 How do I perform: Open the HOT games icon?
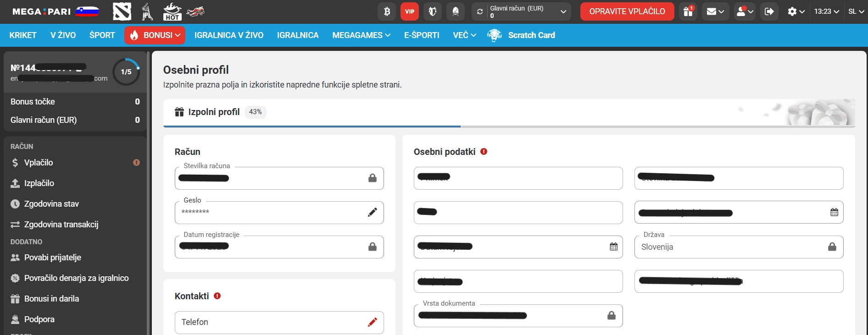pos(172,11)
